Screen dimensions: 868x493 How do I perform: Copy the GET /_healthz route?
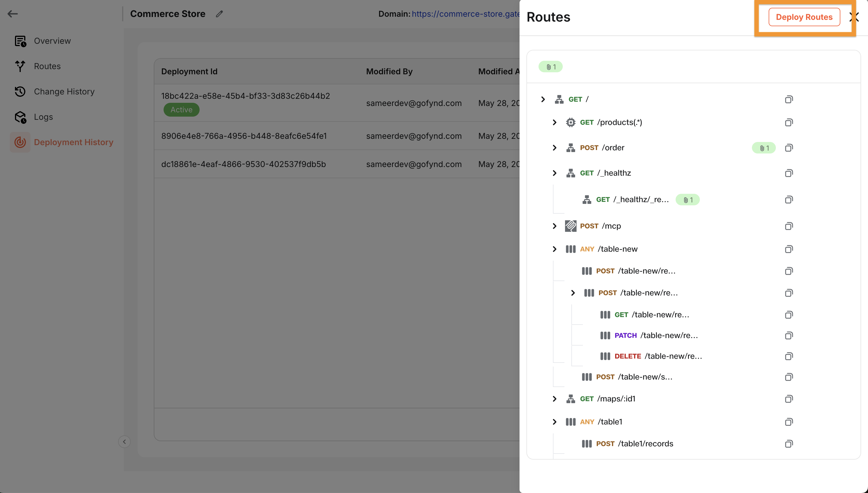click(789, 173)
